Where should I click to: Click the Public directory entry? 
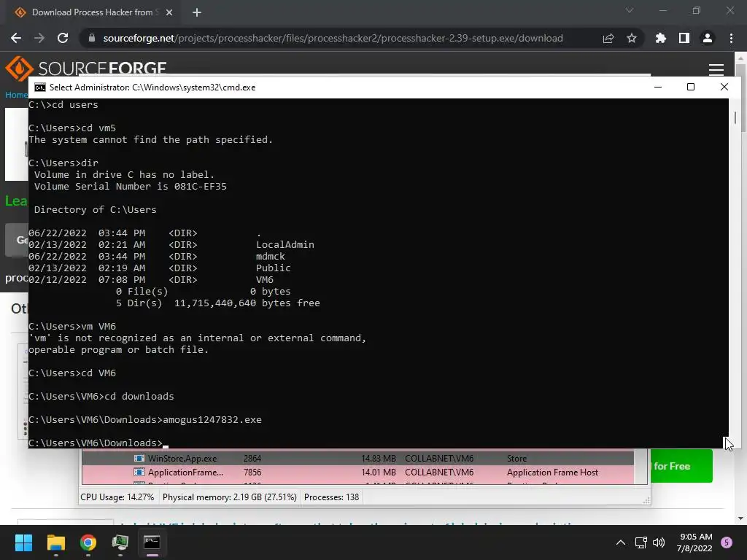pos(274,268)
